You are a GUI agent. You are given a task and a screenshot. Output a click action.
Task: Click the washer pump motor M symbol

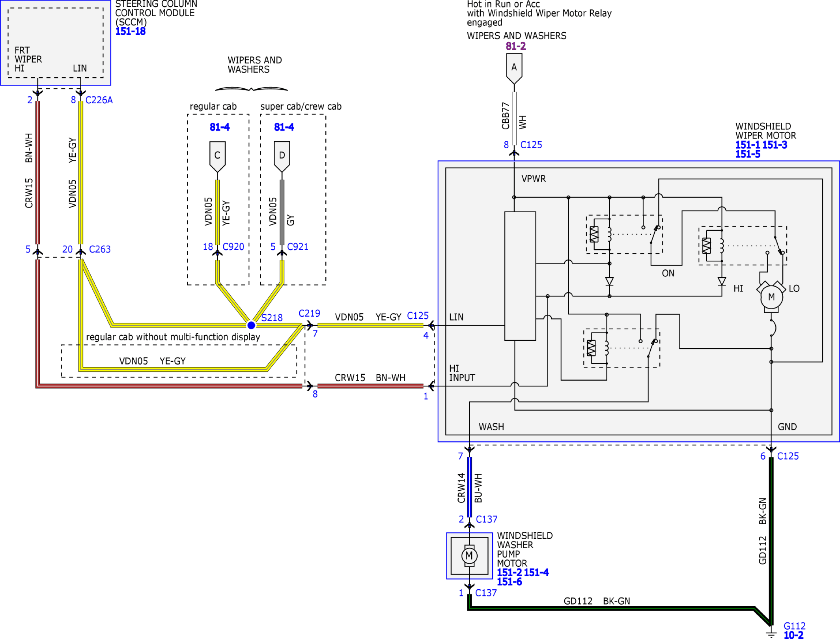[x=469, y=556]
